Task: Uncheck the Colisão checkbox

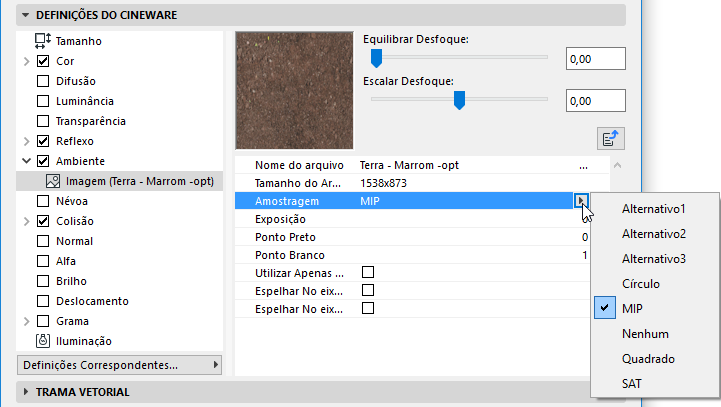Action: point(43,221)
